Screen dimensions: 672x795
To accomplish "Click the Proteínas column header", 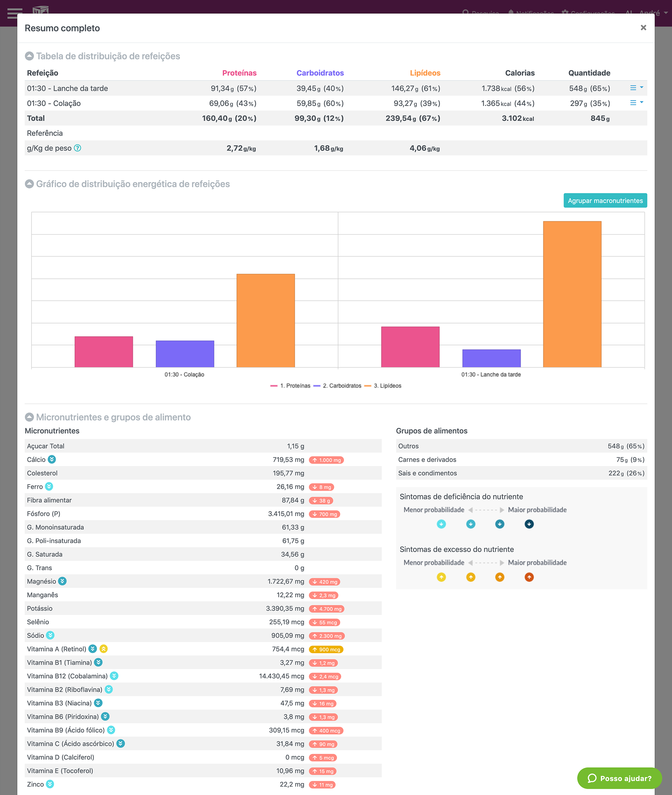I will coord(239,73).
